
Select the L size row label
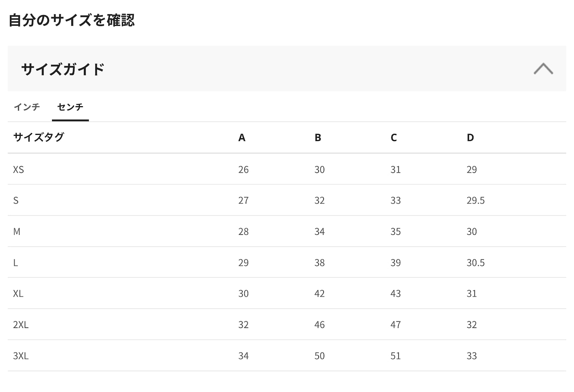coord(16,263)
